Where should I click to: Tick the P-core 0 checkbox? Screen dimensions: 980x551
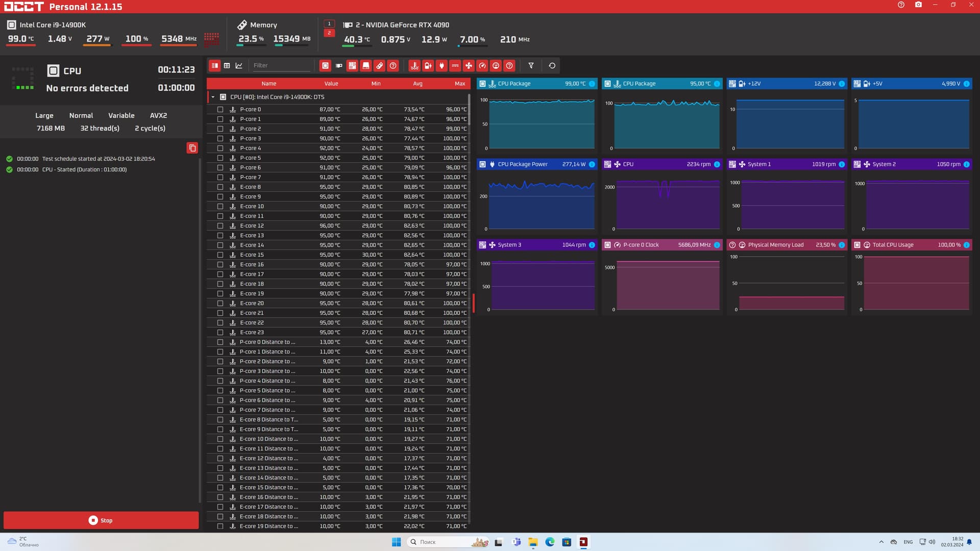tap(220, 109)
